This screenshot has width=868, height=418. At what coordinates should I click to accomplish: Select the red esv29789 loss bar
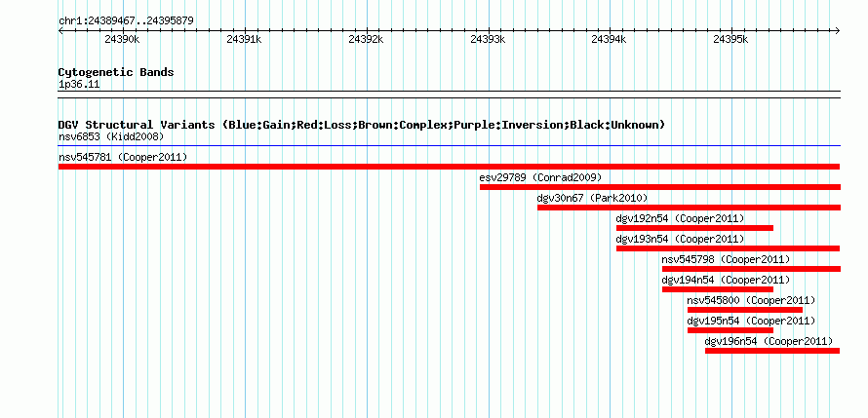coord(660,187)
